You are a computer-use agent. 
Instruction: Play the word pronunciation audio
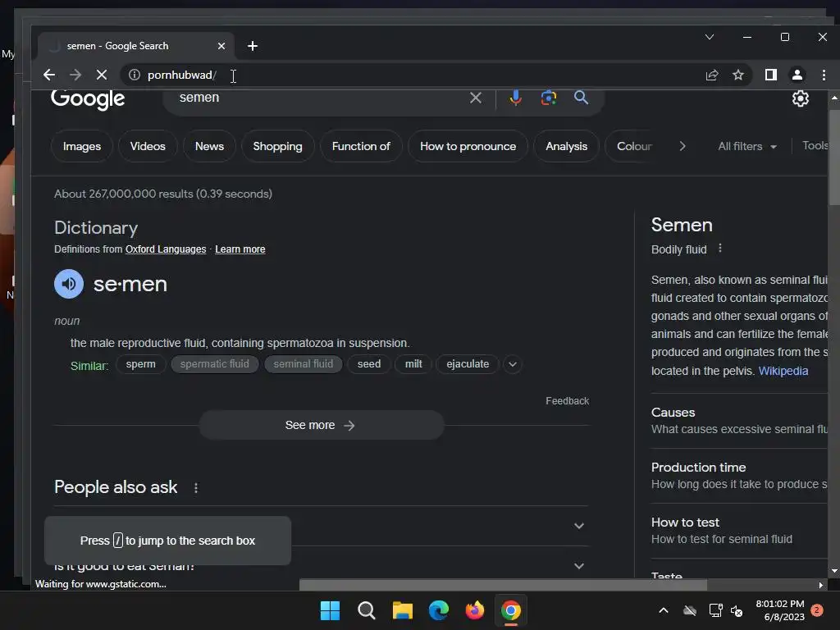[x=69, y=284]
